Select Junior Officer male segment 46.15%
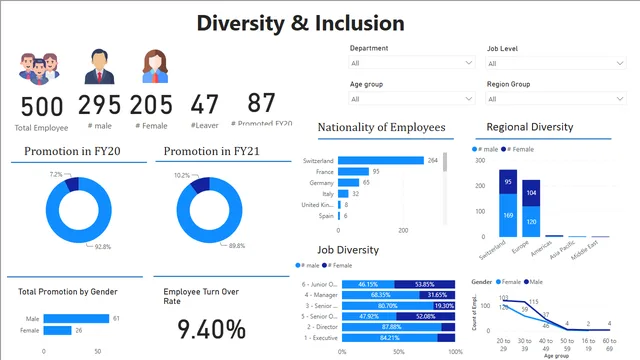This screenshot has width=640, height=360. (368, 284)
